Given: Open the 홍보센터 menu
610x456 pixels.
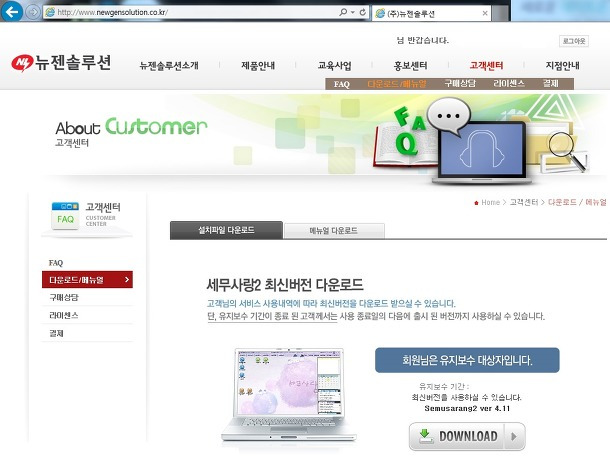Looking at the screenshot, I should [x=410, y=65].
